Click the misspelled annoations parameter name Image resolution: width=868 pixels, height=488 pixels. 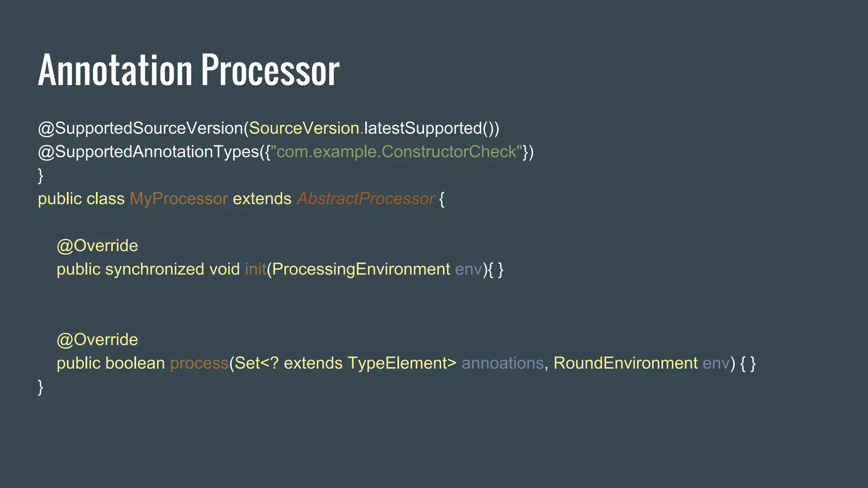pyautogui.click(x=502, y=363)
